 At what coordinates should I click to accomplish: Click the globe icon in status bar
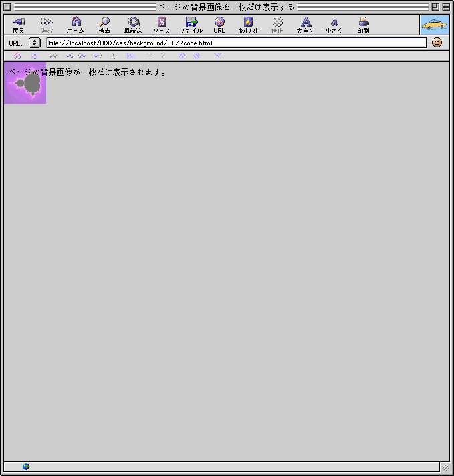point(26,467)
